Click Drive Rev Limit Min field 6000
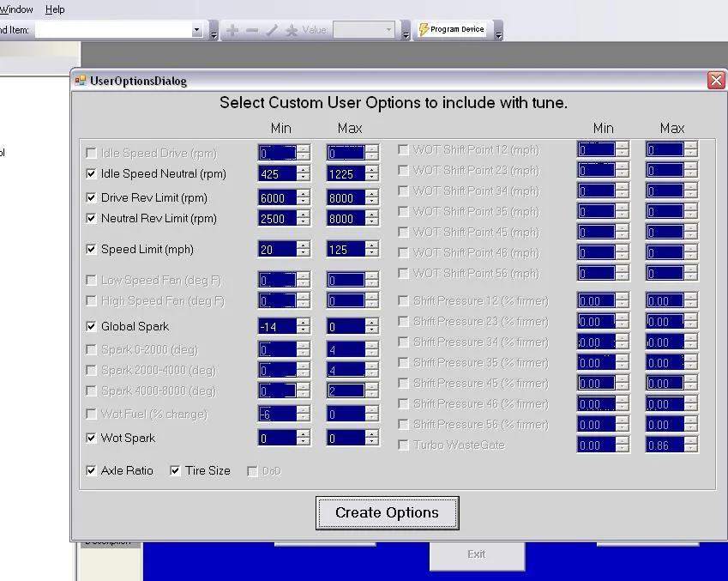Screen dimensions: 728x581 click(277, 198)
